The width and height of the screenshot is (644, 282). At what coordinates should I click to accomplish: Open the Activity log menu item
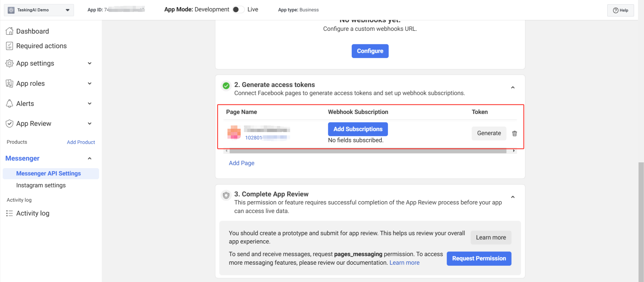(x=33, y=213)
